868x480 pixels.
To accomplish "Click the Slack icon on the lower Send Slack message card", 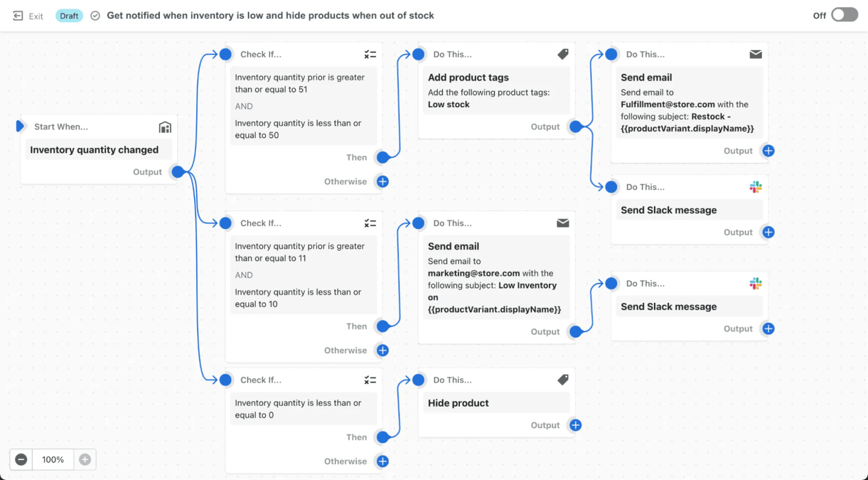I will pyautogui.click(x=756, y=283).
